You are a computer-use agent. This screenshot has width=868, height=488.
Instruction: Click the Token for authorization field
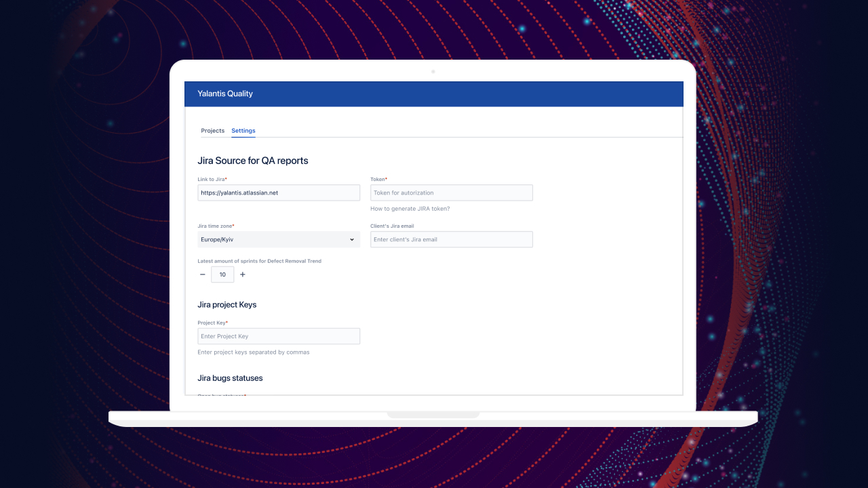pos(451,192)
